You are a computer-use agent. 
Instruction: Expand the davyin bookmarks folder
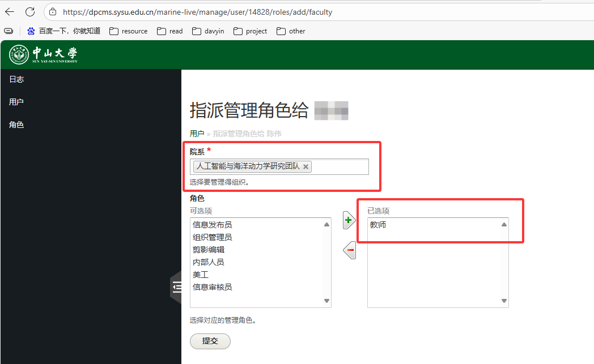pos(208,31)
